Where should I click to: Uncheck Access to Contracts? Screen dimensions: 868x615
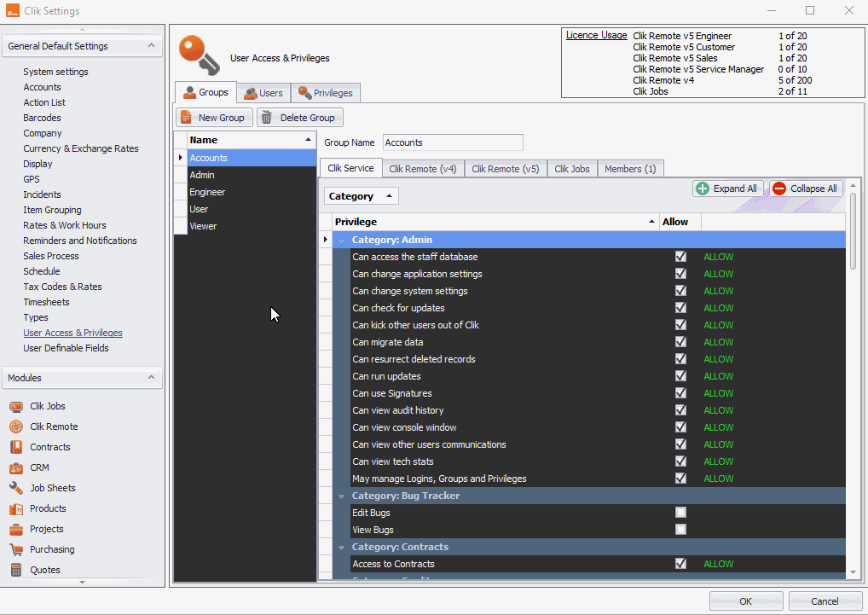(x=681, y=564)
